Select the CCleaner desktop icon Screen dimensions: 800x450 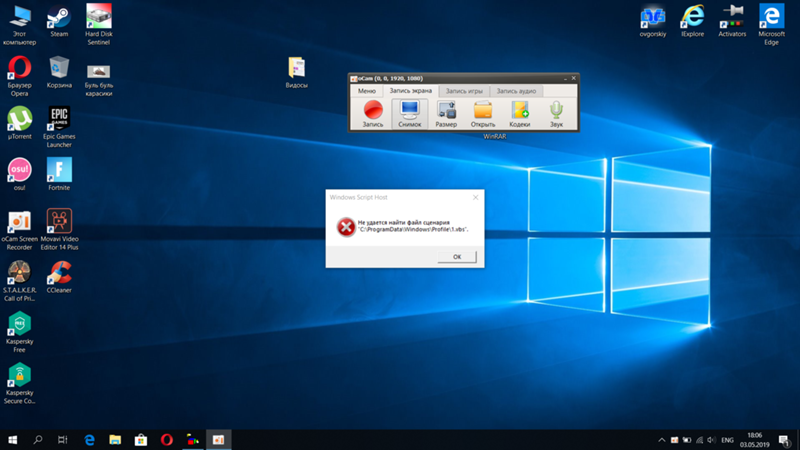point(59,277)
